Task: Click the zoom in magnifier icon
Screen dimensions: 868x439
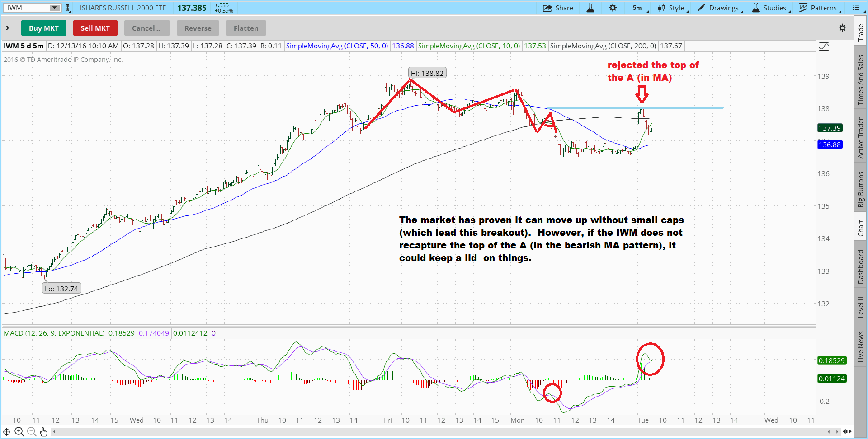Action: 19,432
